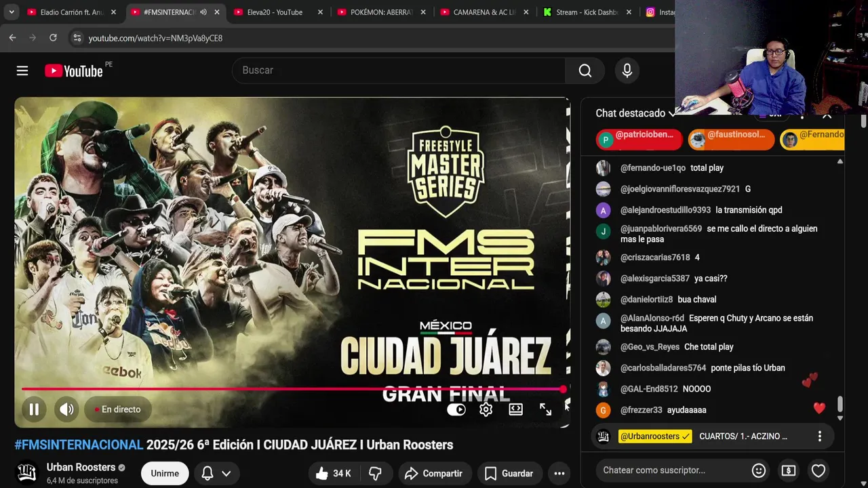Reload the current page
The width and height of the screenshot is (868, 488).
coord(53,38)
